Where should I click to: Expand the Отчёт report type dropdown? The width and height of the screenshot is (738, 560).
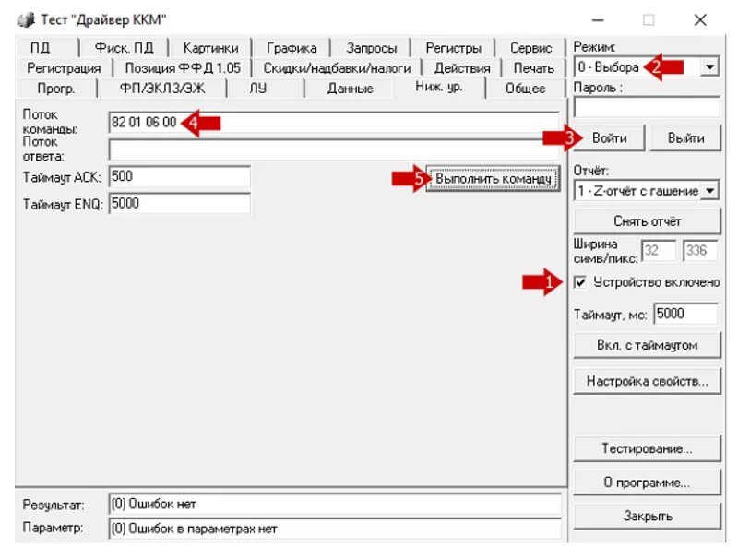pos(709,191)
